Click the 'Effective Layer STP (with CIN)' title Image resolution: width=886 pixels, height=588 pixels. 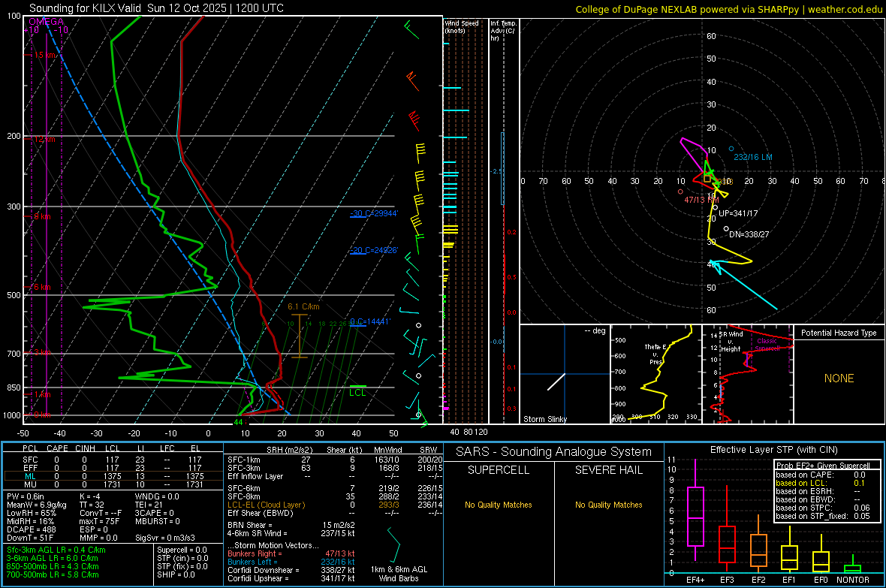click(773, 450)
